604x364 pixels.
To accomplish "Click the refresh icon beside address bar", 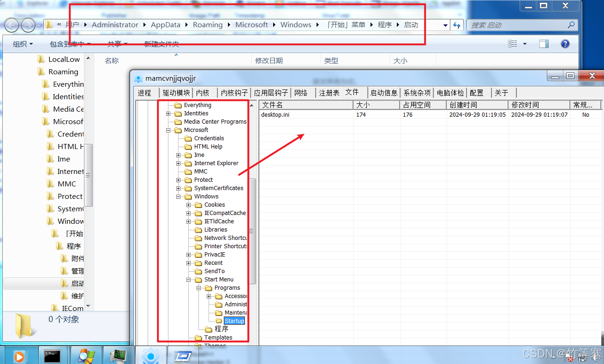I will coord(457,25).
